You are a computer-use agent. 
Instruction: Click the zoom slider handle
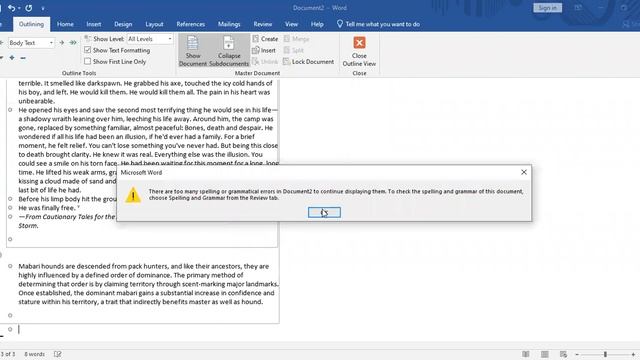(x=605, y=354)
